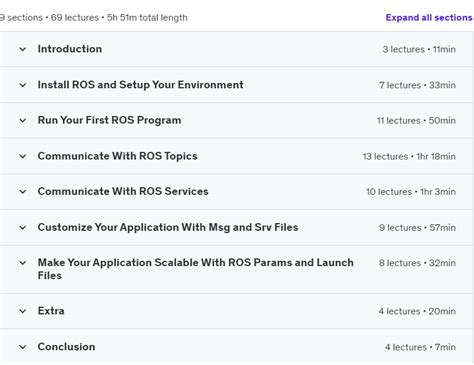Expand the Extra section chevron

[x=23, y=311]
